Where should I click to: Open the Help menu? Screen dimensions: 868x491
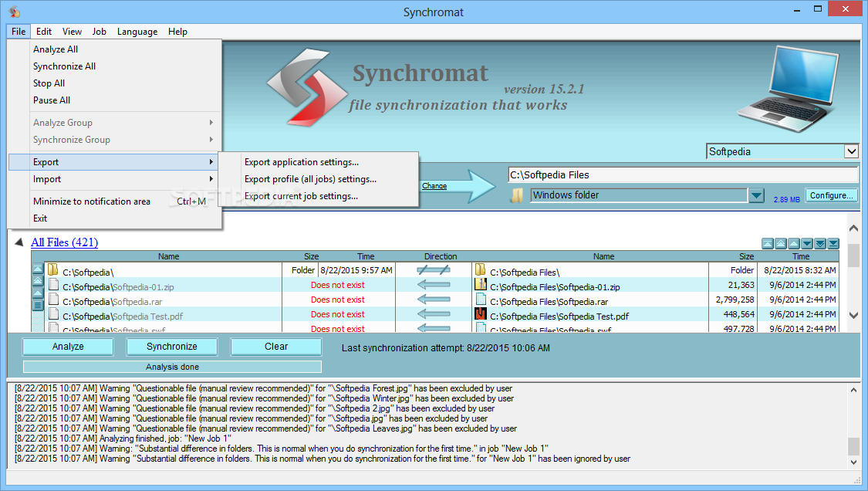pyautogui.click(x=177, y=32)
